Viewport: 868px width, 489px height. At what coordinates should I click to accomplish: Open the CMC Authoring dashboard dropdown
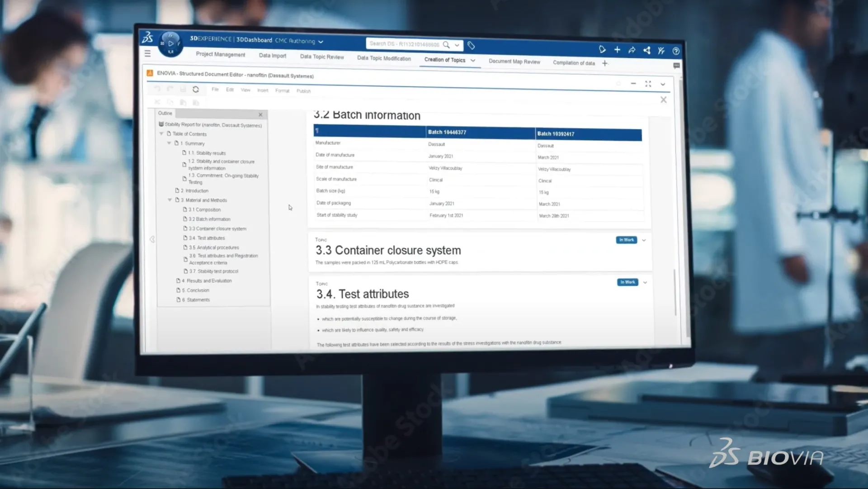[x=321, y=42]
